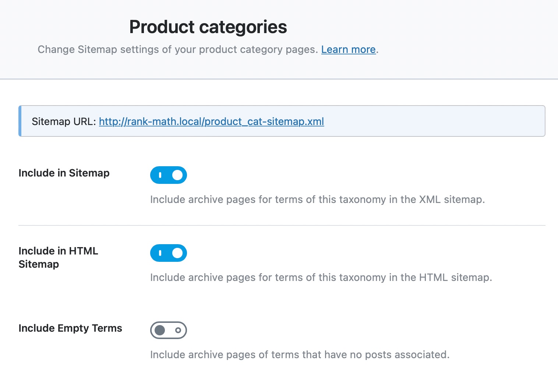Click the empty terms description text
The width and height of the screenshot is (558, 392).
tap(300, 354)
